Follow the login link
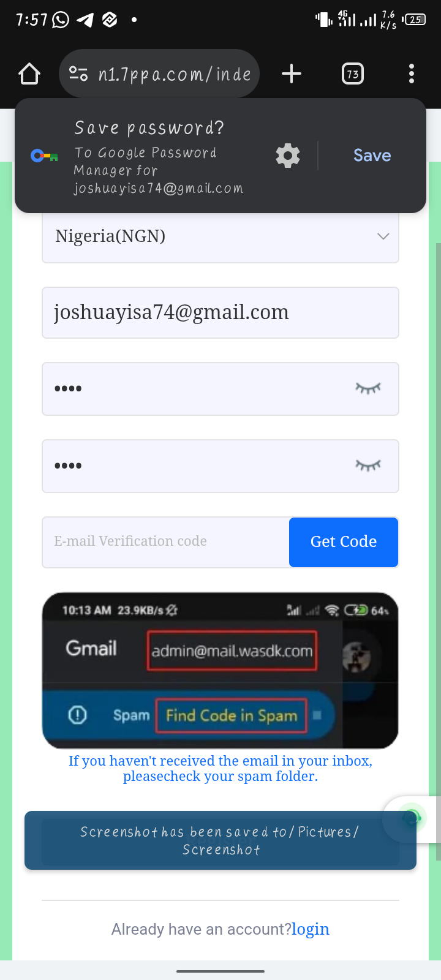 pos(311,929)
